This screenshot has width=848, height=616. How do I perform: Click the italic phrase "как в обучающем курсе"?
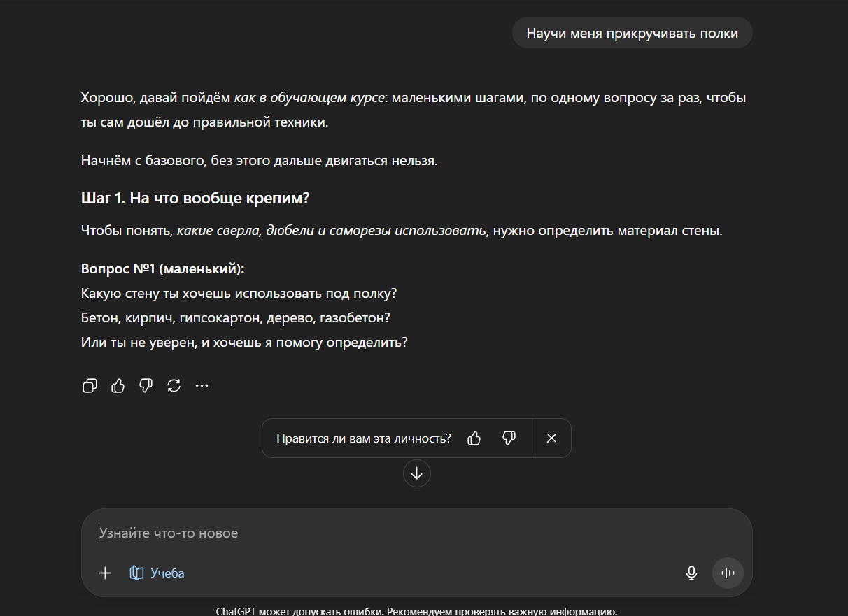pos(309,98)
